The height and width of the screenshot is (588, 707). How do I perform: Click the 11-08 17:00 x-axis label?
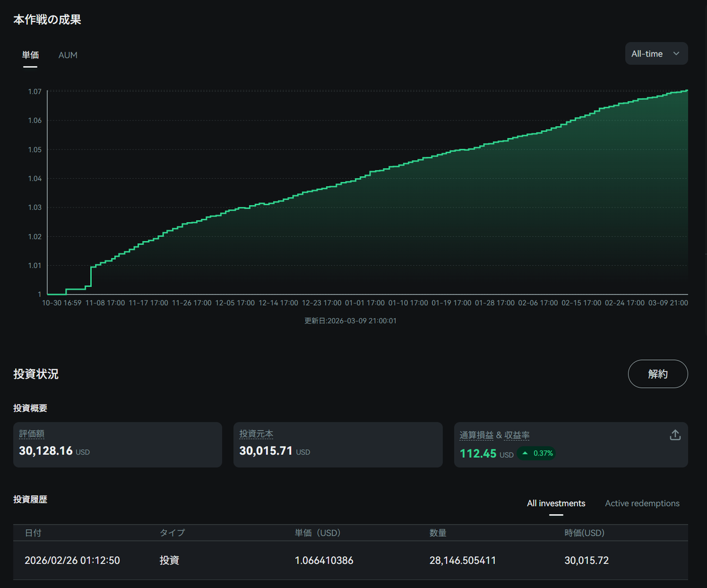tap(105, 303)
